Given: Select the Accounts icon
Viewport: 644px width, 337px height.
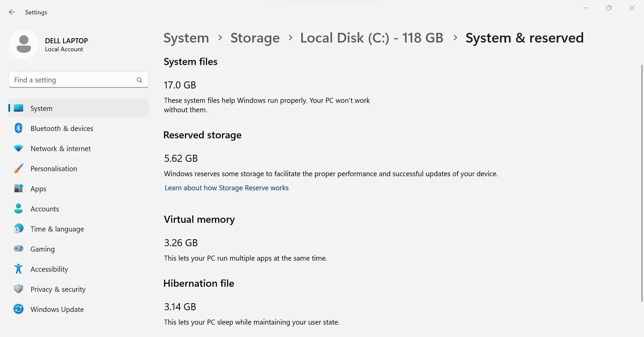Looking at the screenshot, I should [x=18, y=208].
